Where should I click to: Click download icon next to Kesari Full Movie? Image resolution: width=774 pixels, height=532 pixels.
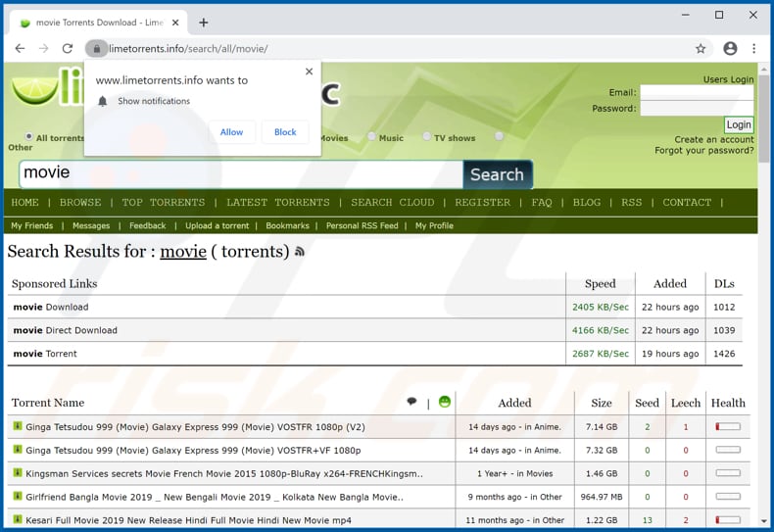point(18,520)
